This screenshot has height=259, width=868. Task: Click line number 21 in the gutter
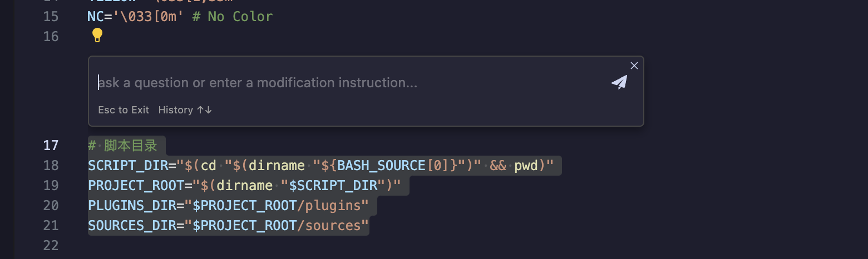[51, 226]
